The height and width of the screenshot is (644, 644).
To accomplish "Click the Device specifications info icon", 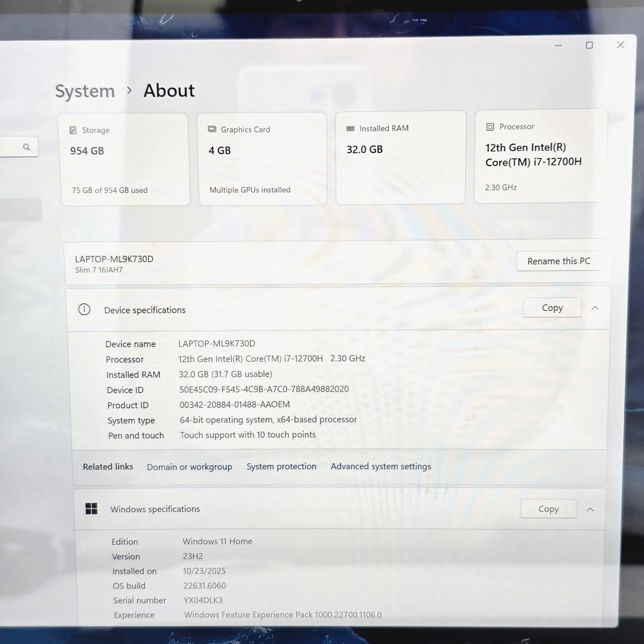I will click(x=84, y=309).
